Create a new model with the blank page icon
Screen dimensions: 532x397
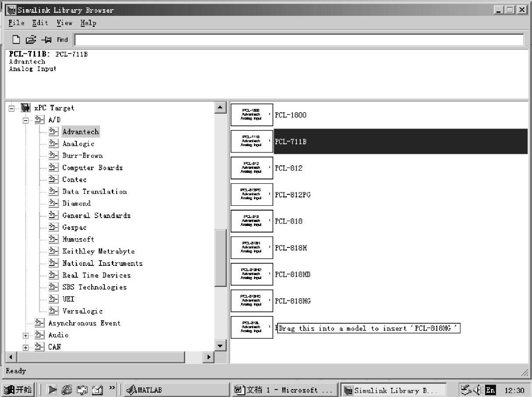pos(16,40)
